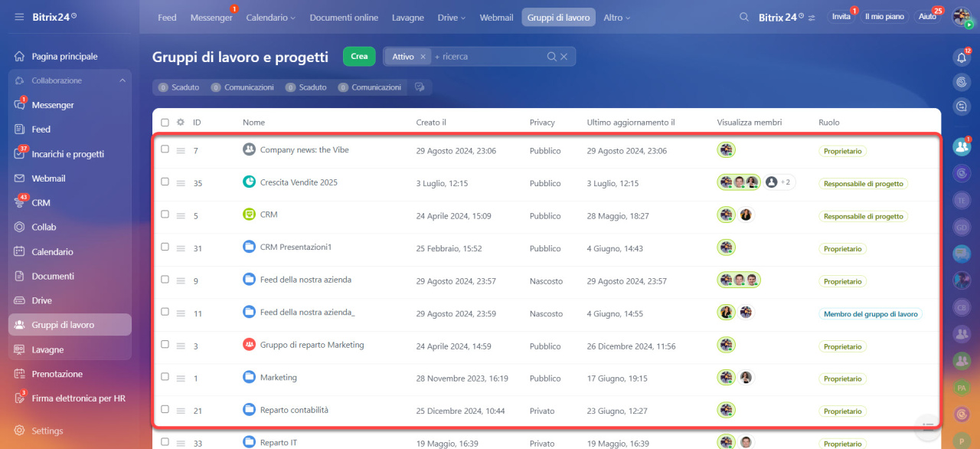Tick the checkbox for Gruppo di reparto Marketing

[x=165, y=344]
